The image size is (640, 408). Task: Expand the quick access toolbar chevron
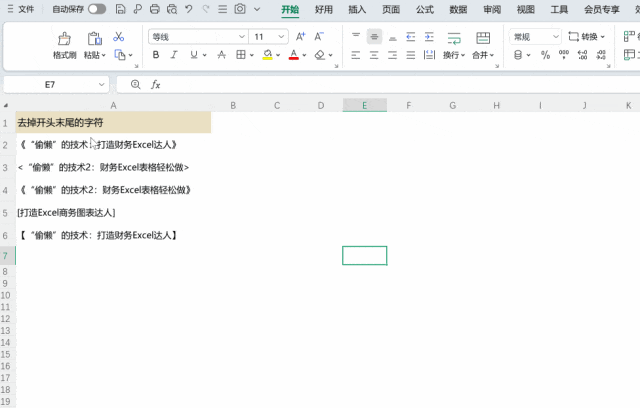click(x=257, y=9)
